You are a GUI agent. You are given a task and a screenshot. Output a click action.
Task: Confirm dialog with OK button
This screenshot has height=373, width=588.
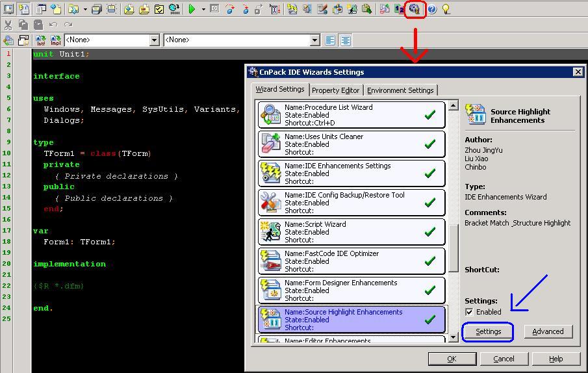(452, 359)
